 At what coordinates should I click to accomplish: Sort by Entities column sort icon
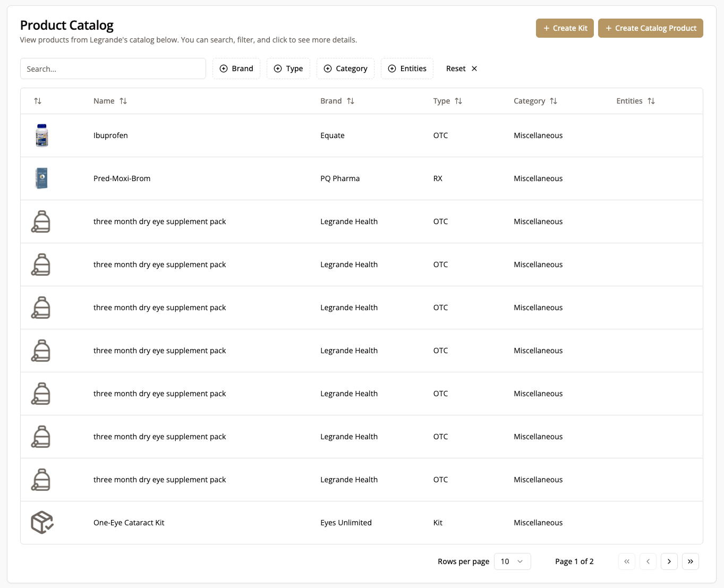pos(651,101)
